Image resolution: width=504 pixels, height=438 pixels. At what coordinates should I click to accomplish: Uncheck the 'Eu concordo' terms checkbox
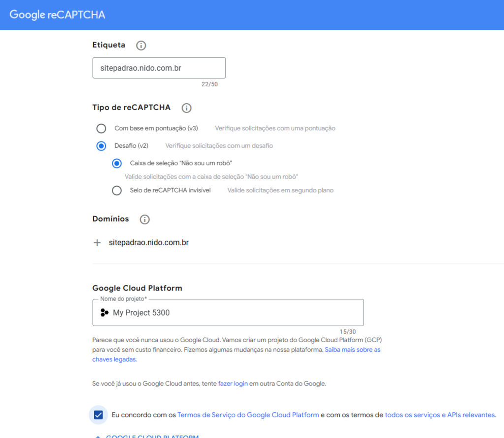tap(98, 415)
